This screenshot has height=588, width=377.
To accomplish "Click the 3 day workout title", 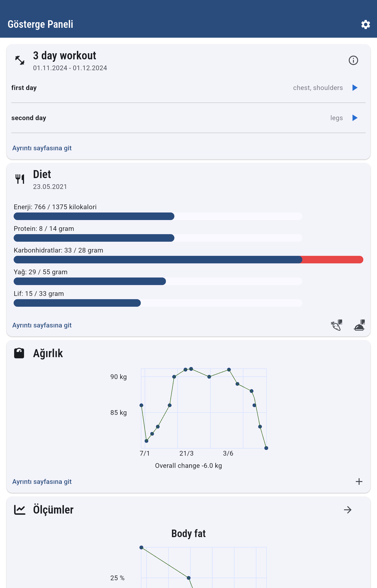I will (65, 56).
